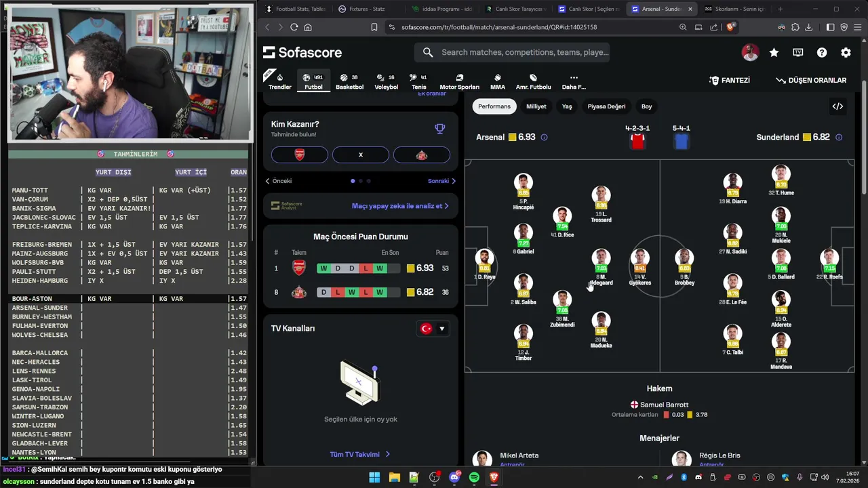Viewport: 868px width, 488px height.
Task: Click the Brave shields lion icon
Action: pos(730,27)
